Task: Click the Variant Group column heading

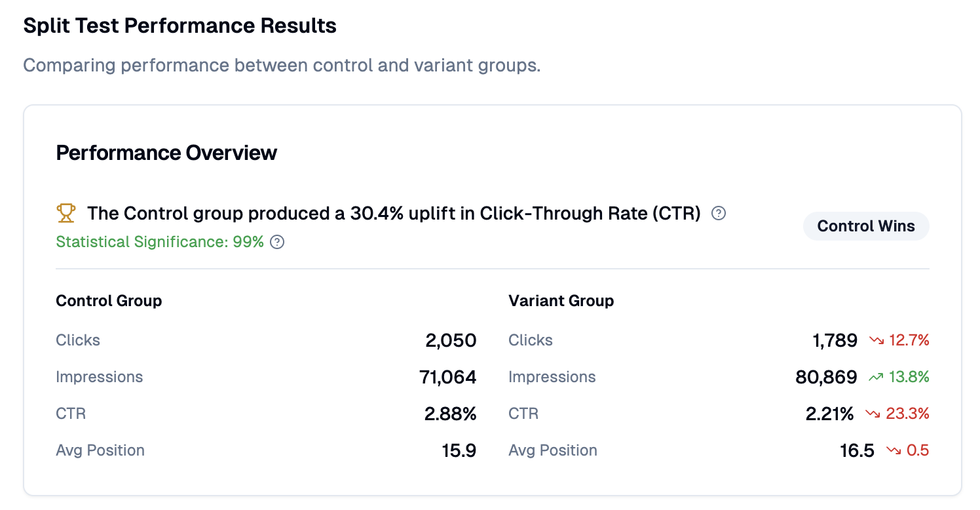Action: (561, 301)
